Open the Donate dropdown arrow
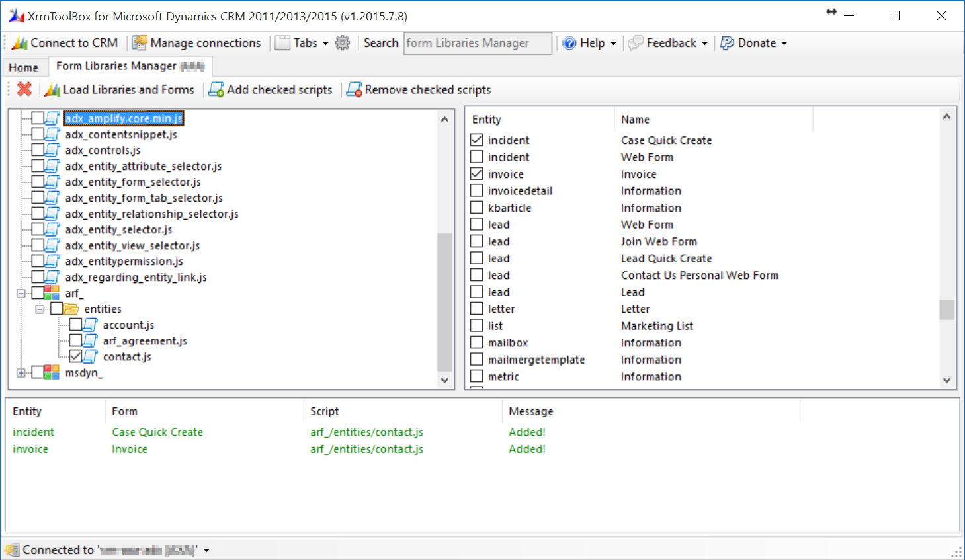This screenshot has width=965, height=560. tap(784, 44)
